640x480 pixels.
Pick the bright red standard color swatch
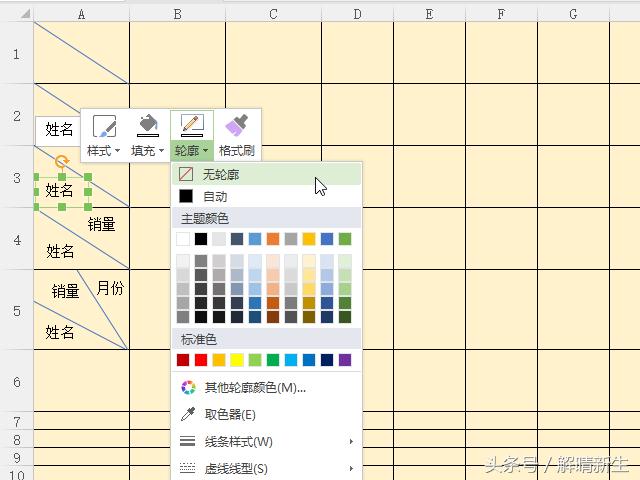point(201,360)
